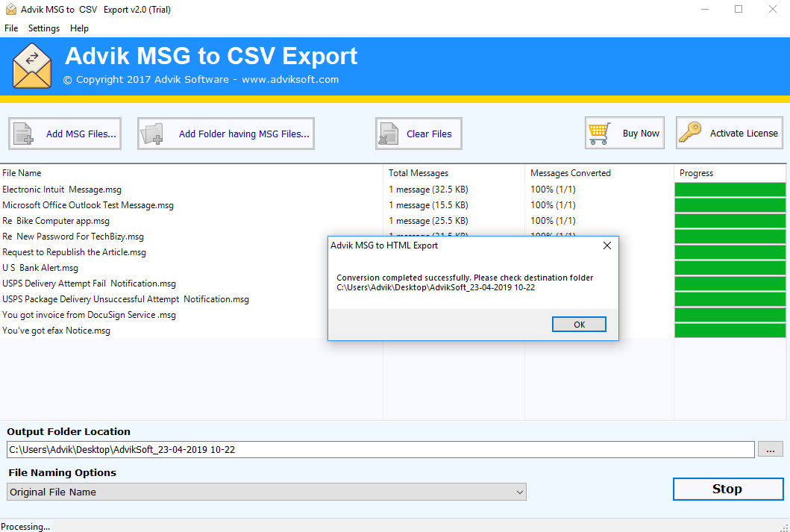Click the Buy Now label
This screenshot has height=532, width=790.
(x=641, y=134)
